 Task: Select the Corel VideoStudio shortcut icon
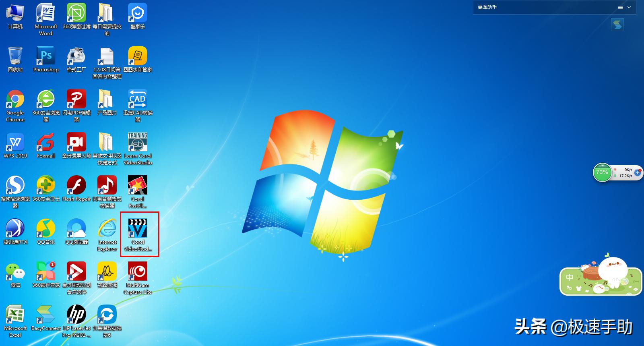coord(138,235)
